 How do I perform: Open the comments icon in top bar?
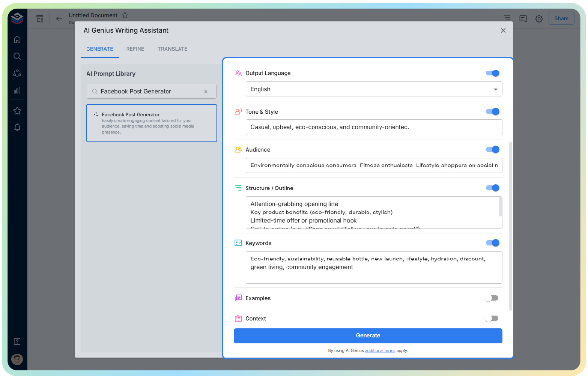click(x=523, y=18)
